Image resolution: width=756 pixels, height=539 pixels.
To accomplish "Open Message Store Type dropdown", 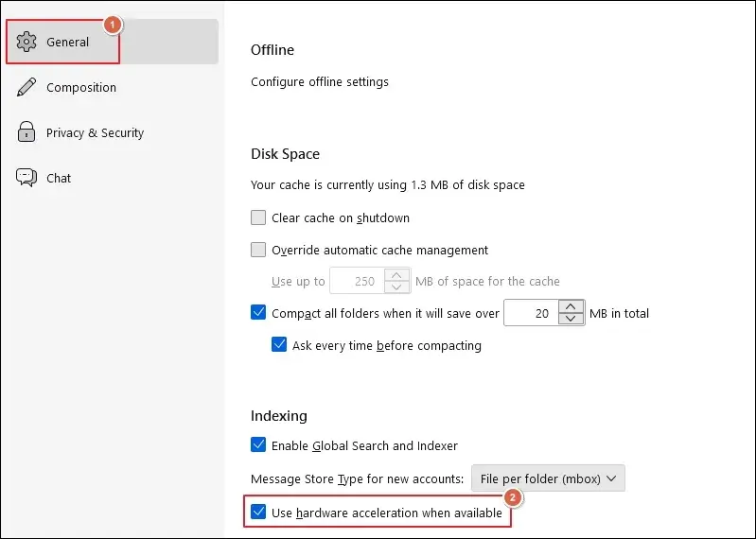I will pyautogui.click(x=548, y=478).
